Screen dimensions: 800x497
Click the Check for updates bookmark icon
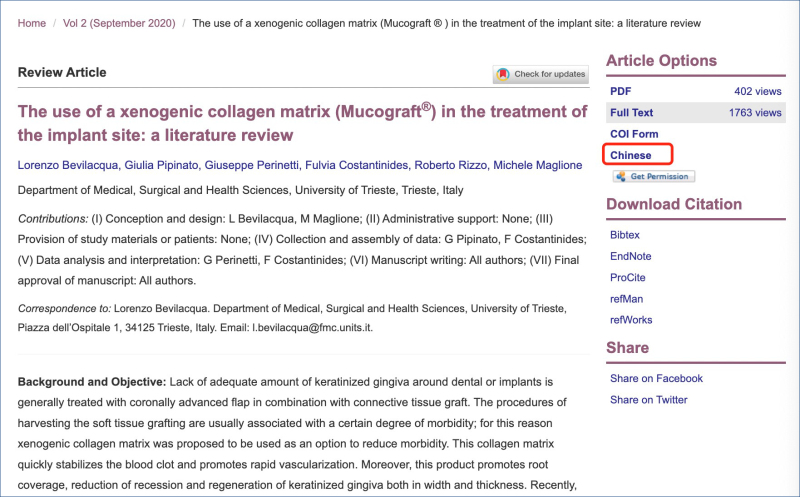point(503,74)
